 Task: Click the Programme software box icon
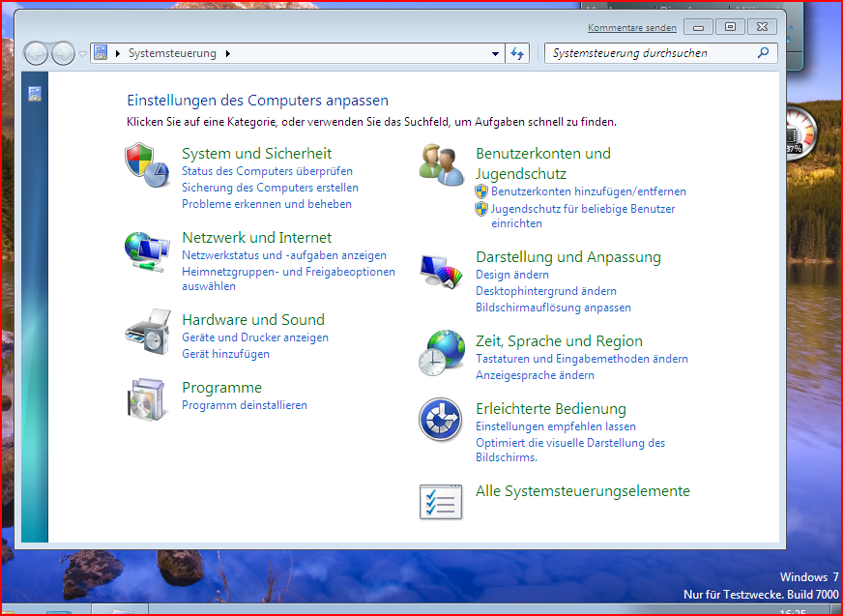pos(146,399)
